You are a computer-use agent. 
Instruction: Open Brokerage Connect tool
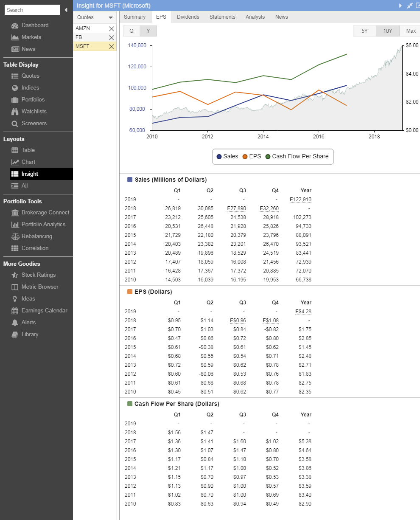point(40,213)
